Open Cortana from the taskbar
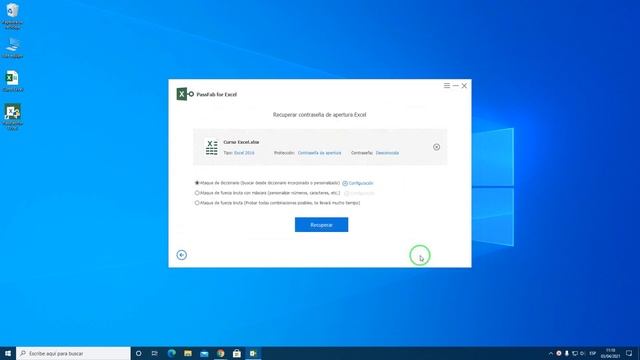640x360 pixels. [x=138, y=353]
